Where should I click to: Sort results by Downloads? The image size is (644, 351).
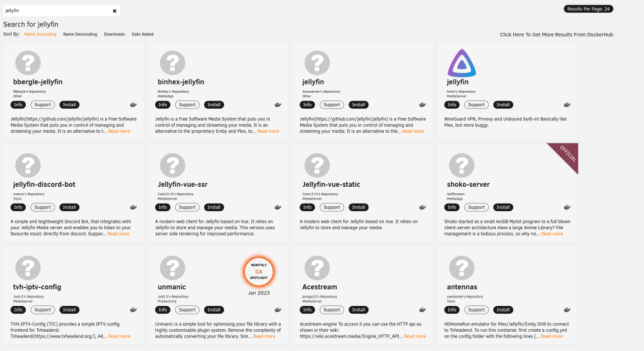click(114, 35)
